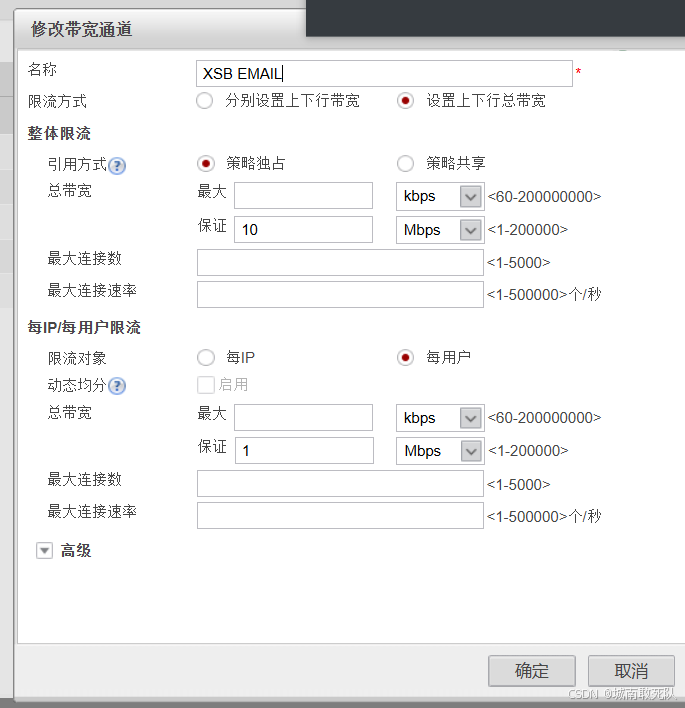Click the 修改带宽通道 dialog title
The width and height of the screenshot is (685, 708).
coord(82,29)
